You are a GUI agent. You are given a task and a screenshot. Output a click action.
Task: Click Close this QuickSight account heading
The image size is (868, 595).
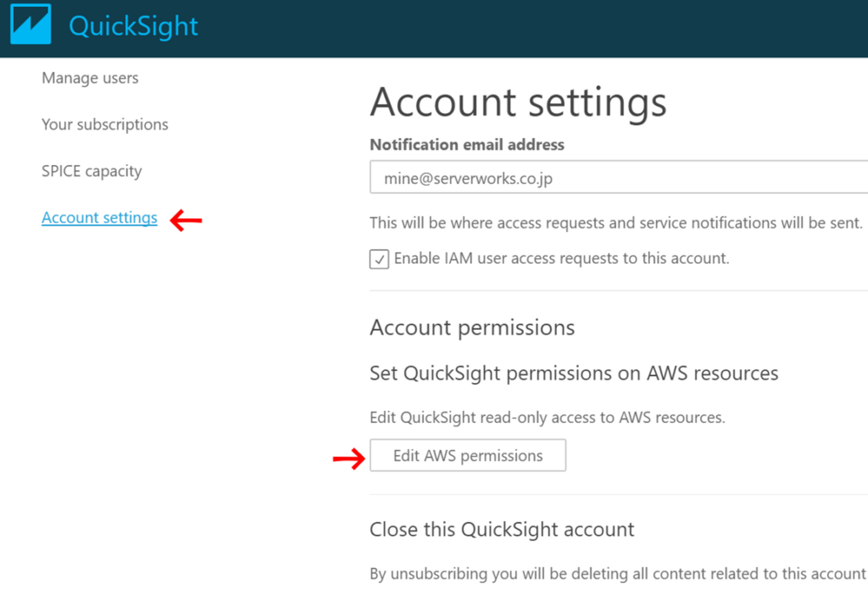[x=502, y=529]
